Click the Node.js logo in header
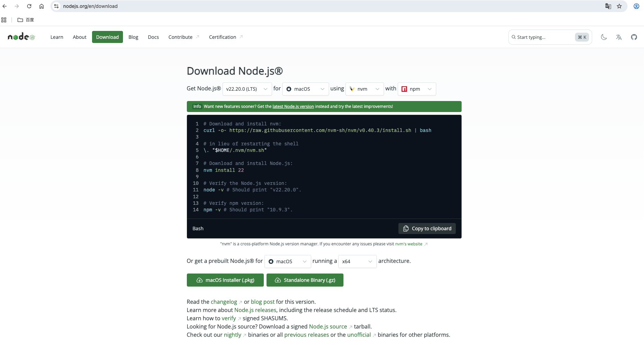Viewport: 644px width, 345px height. (x=21, y=37)
